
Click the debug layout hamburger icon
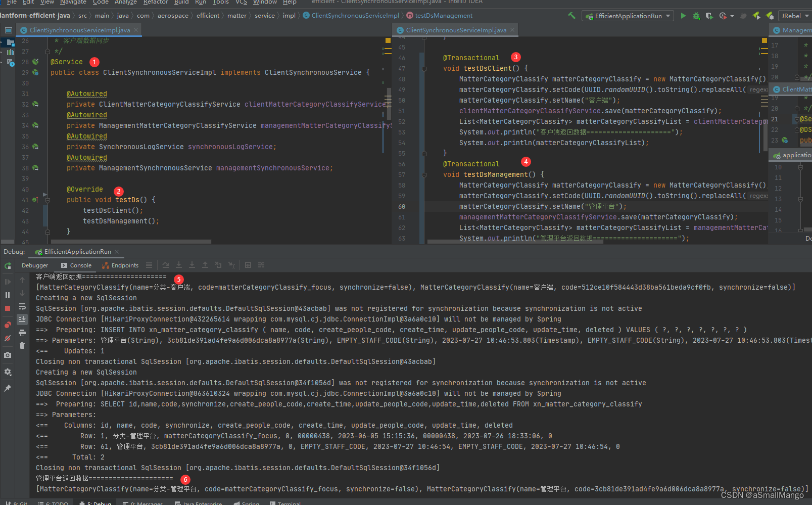(149, 265)
